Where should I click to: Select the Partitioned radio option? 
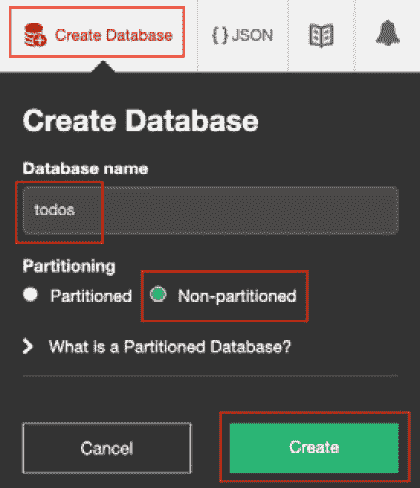(31, 295)
